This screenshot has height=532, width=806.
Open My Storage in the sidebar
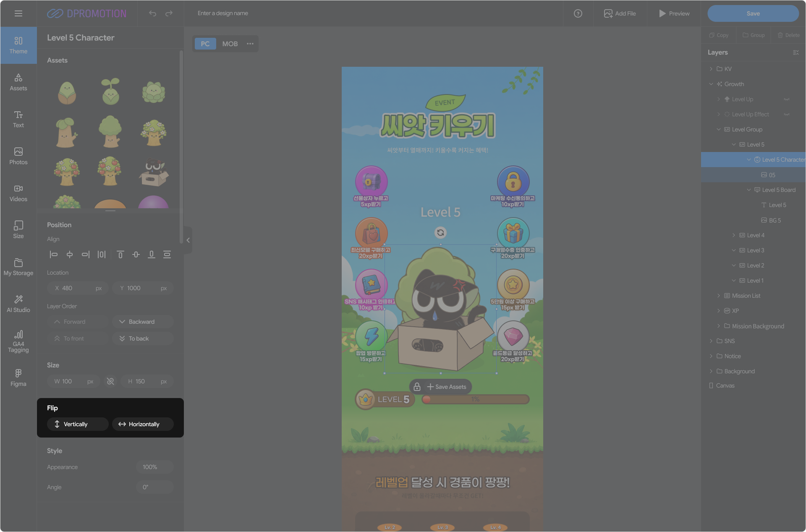click(x=18, y=267)
